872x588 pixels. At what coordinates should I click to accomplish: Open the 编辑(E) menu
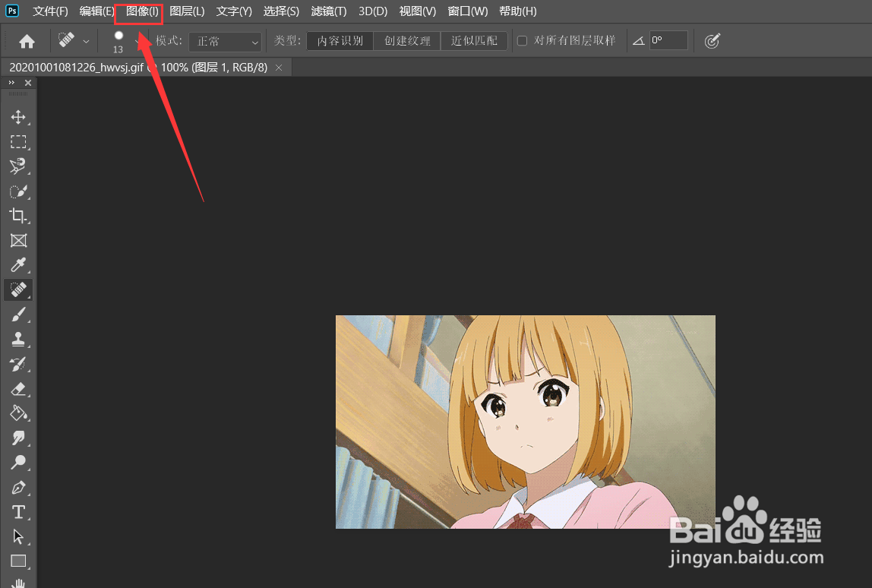tap(96, 11)
